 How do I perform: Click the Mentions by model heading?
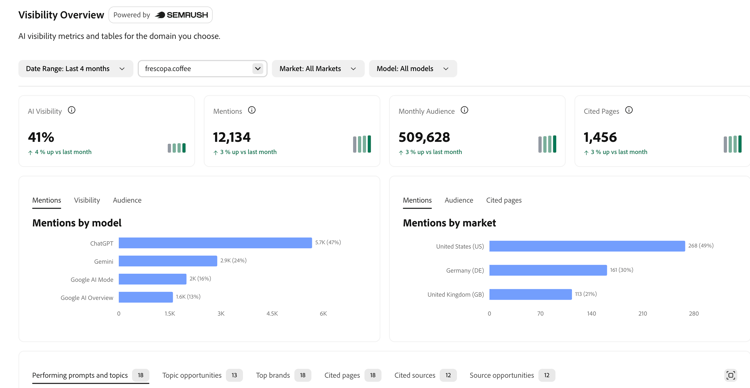coord(77,223)
